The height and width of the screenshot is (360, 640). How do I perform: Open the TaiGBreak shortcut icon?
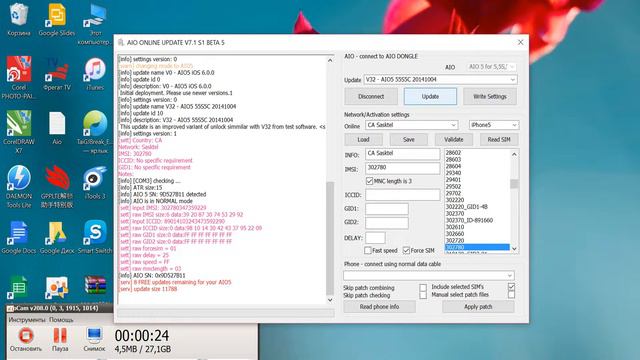95,132
